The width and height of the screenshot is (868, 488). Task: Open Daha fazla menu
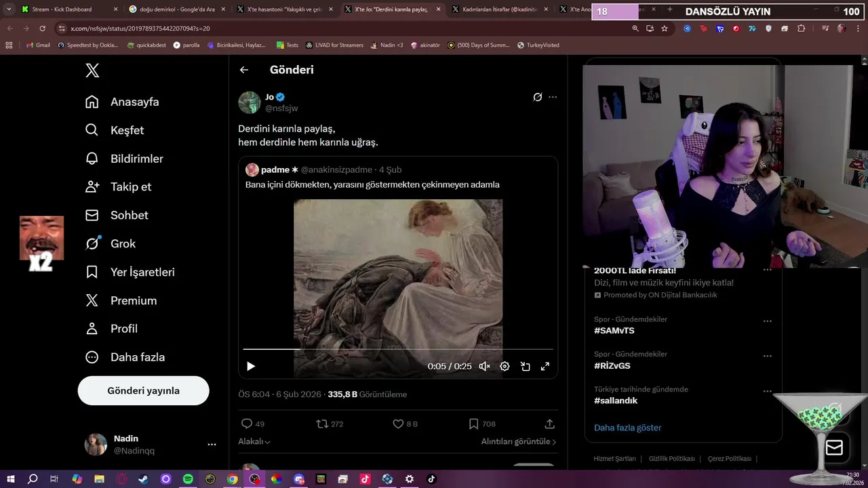125,357
